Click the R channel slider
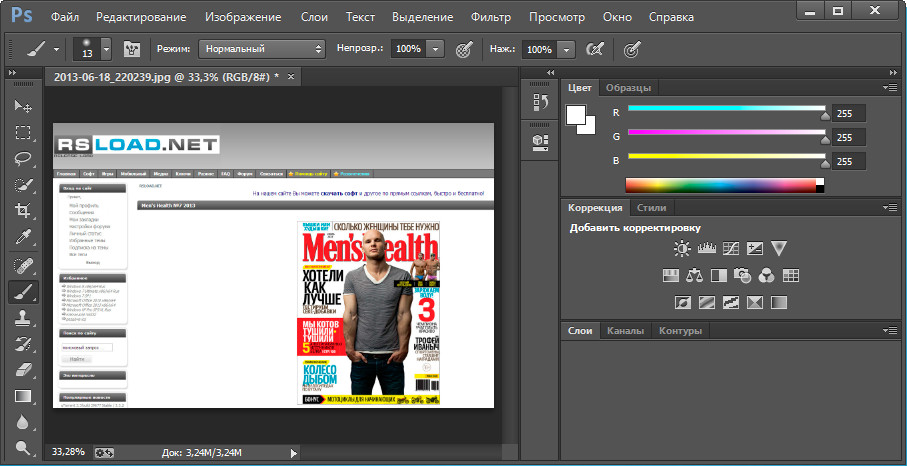This screenshot has height=466, width=907. 727,108
